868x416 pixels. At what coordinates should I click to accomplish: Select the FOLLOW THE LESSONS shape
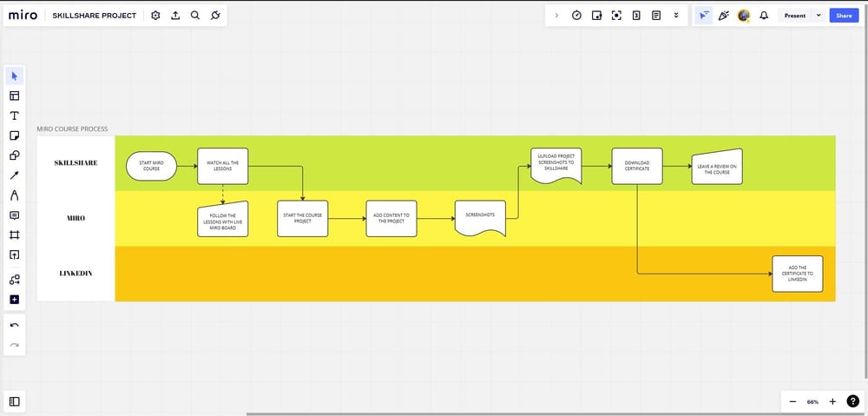pyautogui.click(x=222, y=220)
